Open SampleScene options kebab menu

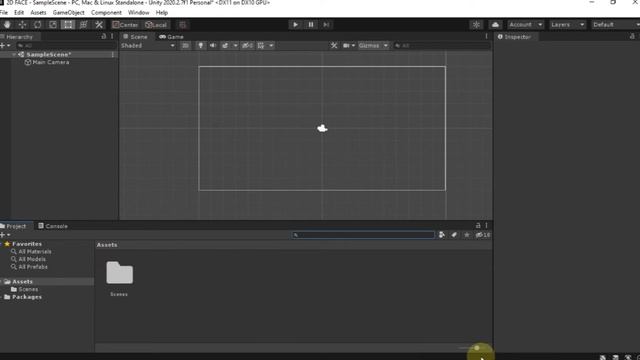(113, 55)
